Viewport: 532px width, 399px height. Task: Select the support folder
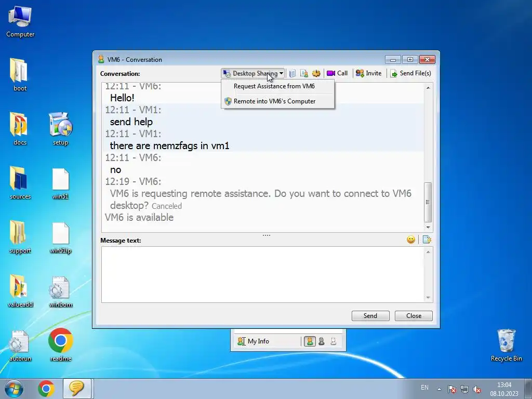[x=20, y=237]
